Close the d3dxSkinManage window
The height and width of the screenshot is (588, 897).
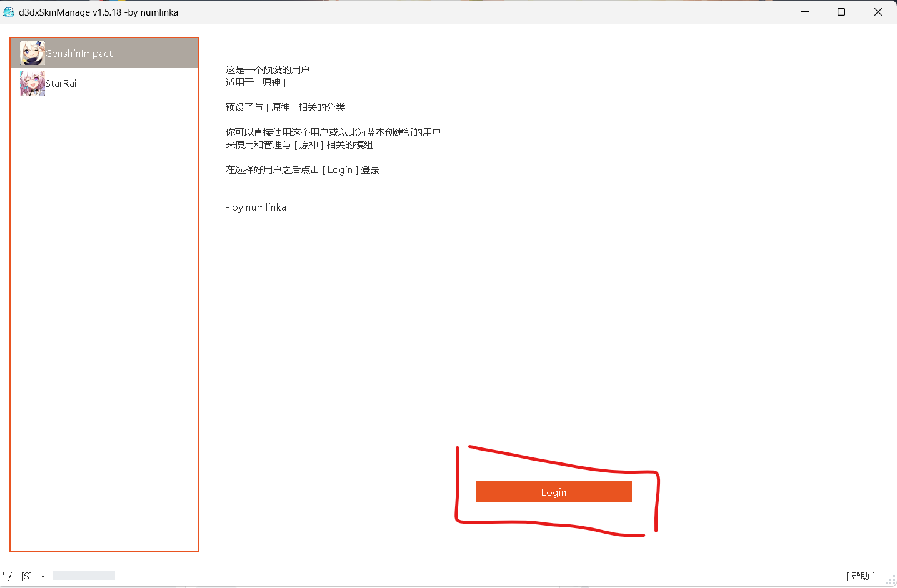pyautogui.click(x=878, y=12)
